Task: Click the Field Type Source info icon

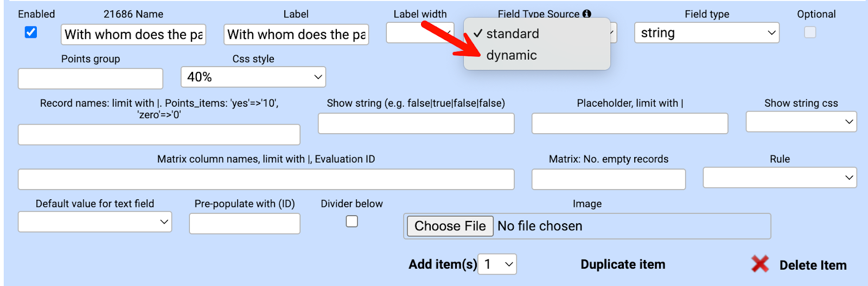Action: (x=587, y=14)
